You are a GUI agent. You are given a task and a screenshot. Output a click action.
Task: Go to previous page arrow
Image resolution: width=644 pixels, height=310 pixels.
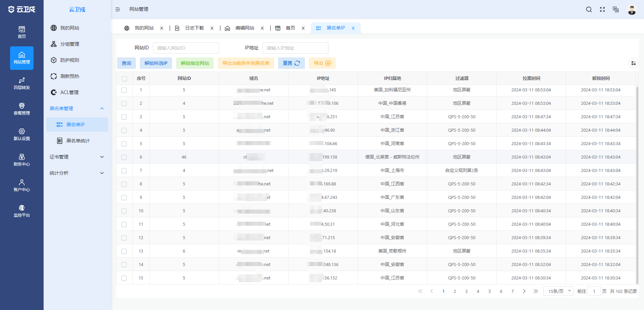tap(432, 291)
